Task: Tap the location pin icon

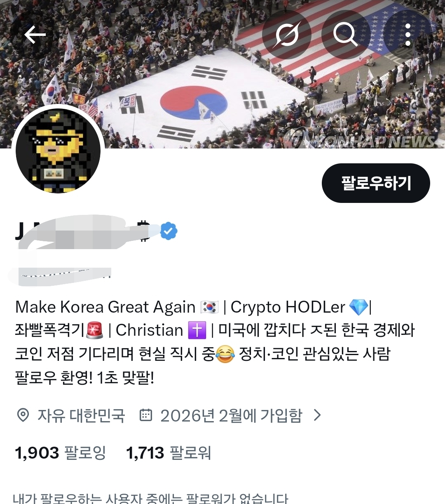Action: click(x=23, y=415)
